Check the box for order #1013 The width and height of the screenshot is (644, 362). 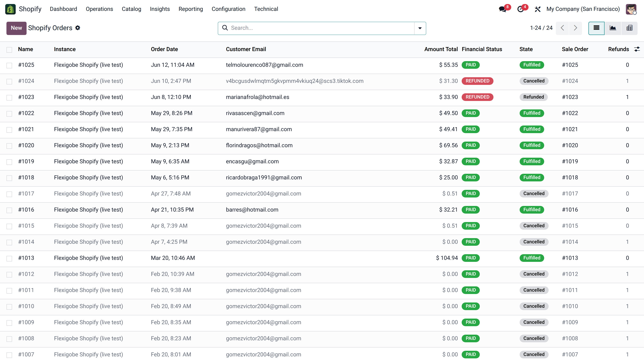(9, 258)
